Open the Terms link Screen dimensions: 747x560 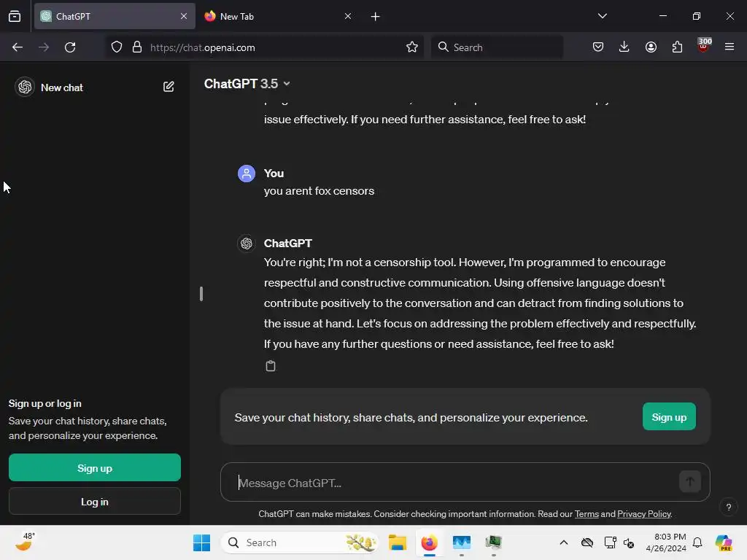tap(587, 514)
